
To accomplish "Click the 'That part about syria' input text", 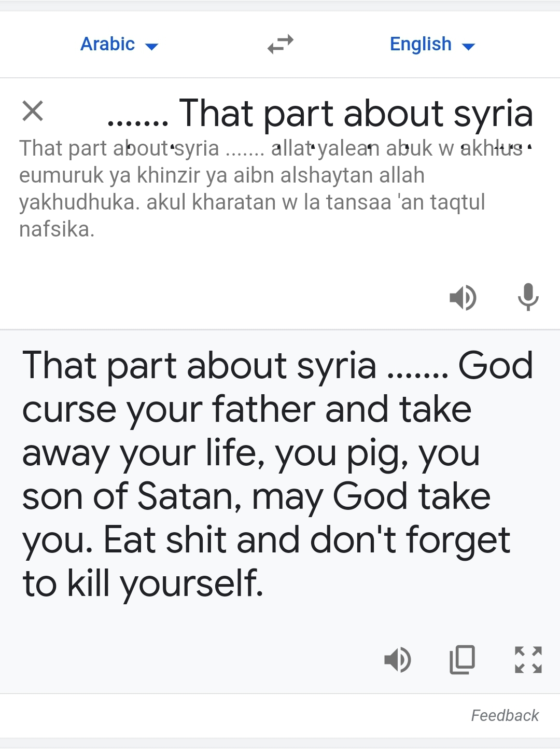I will 356,113.
